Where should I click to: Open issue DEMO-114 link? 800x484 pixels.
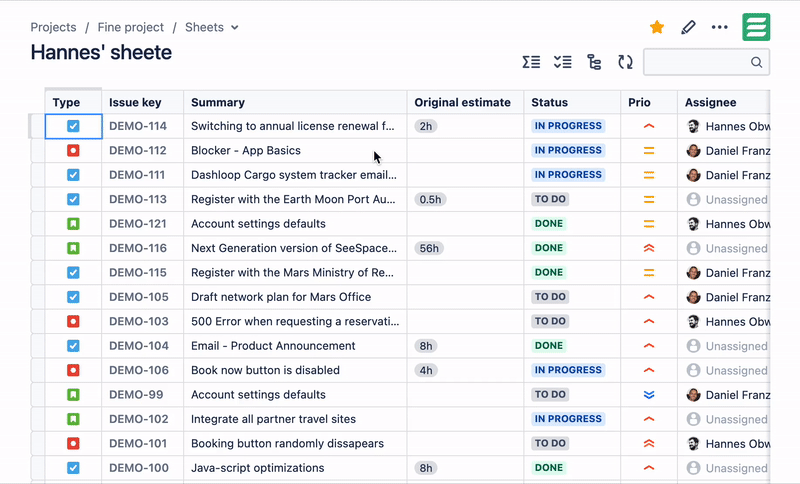click(x=138, y=126)
